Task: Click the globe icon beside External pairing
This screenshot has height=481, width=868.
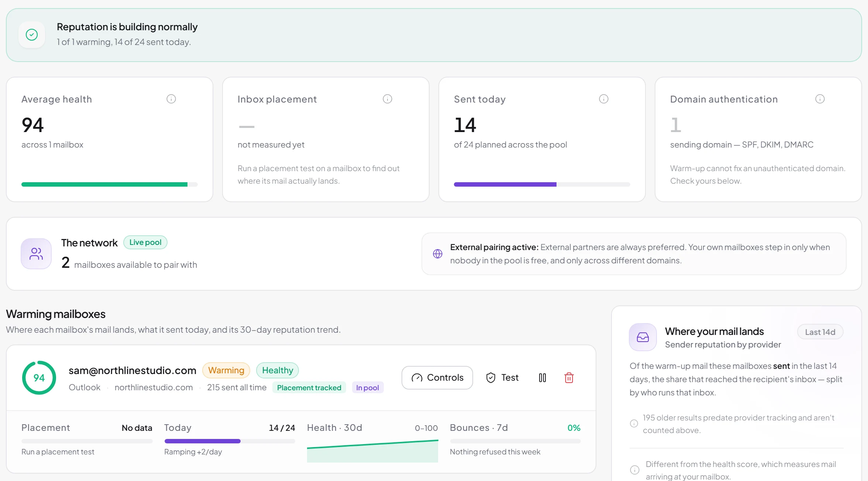Action: 438,254
